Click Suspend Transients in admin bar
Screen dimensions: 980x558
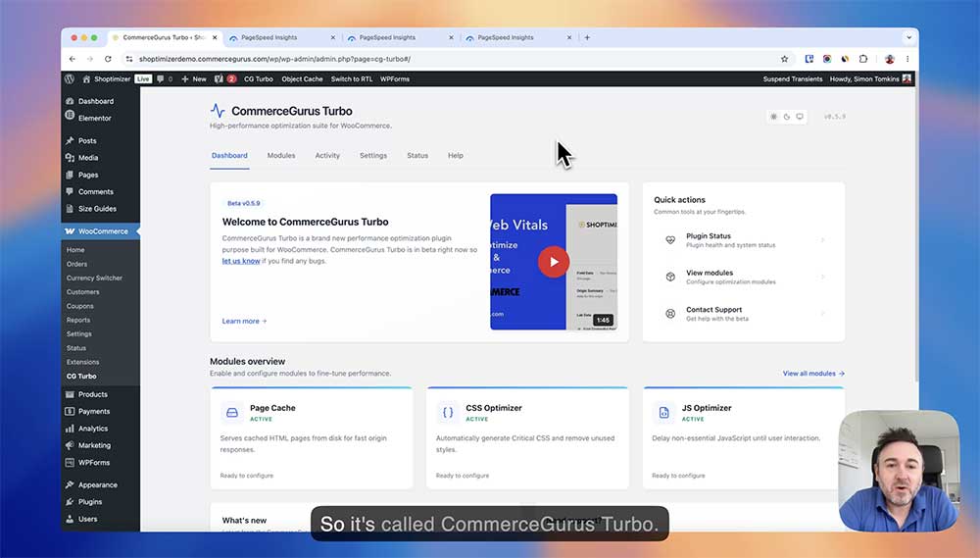(x=793, y=78)
